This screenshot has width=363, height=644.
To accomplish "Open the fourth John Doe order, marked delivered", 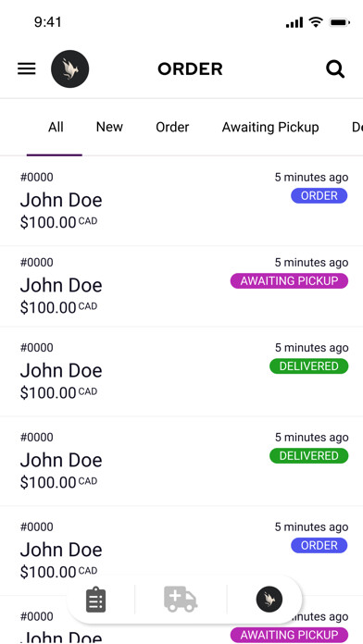I will click(181, 461).
